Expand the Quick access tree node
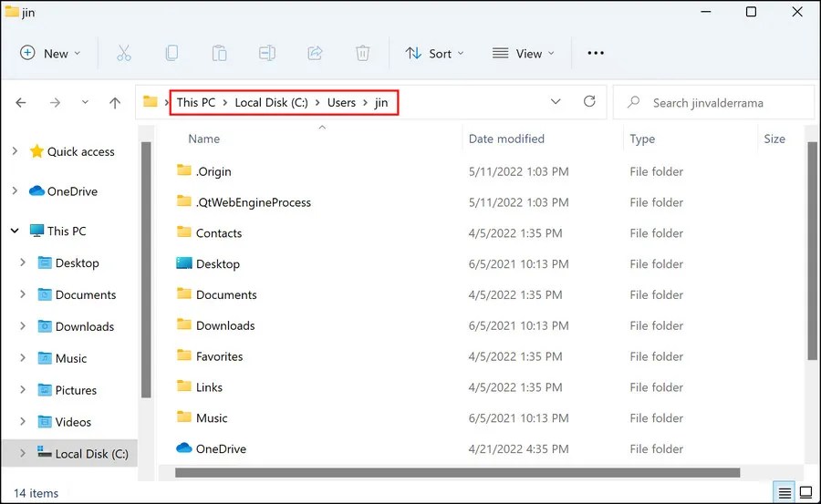821x504 pixels. pyautogui.click(x=15, y=151)
